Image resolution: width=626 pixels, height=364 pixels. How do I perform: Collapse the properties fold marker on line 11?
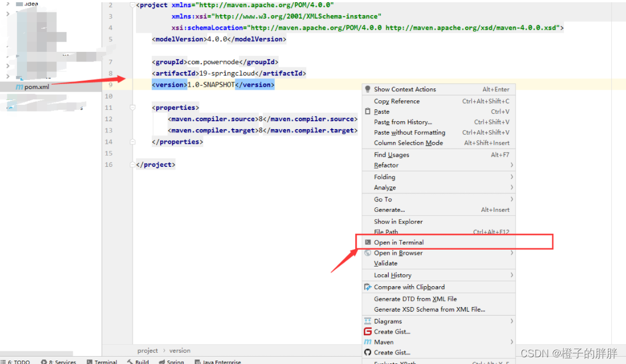pyautogui.click(x=133, y=107)
